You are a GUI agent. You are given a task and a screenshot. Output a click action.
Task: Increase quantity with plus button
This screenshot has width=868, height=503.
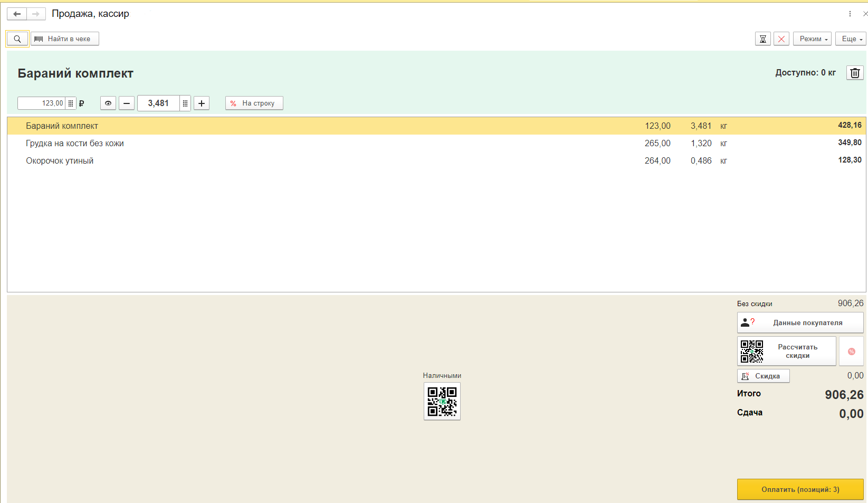coord(202,103)
